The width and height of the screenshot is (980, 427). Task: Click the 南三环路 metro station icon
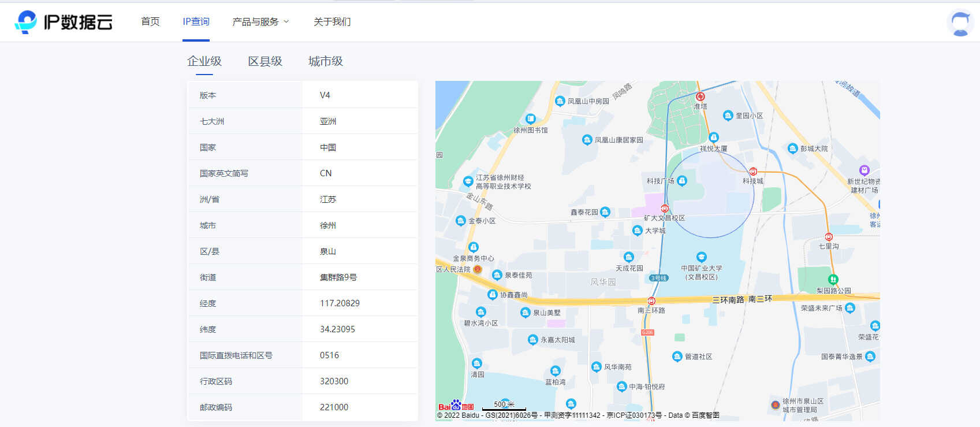651,301
